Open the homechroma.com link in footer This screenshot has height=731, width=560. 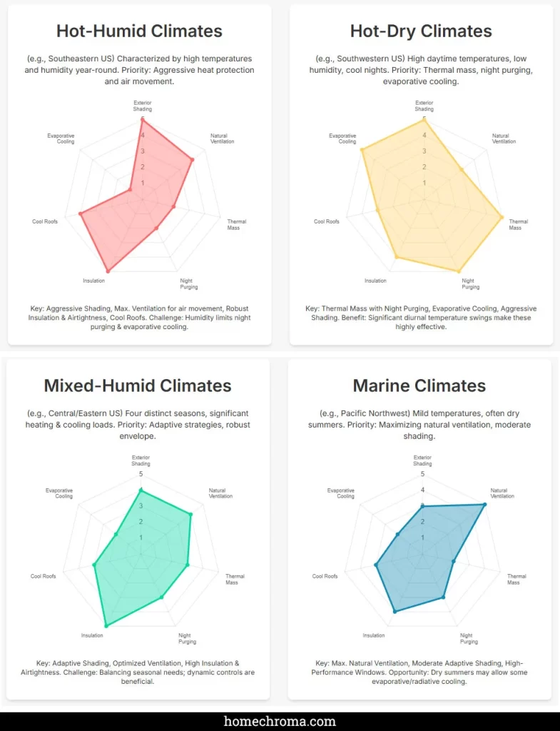pyautogui.click(x=280, y=721)
